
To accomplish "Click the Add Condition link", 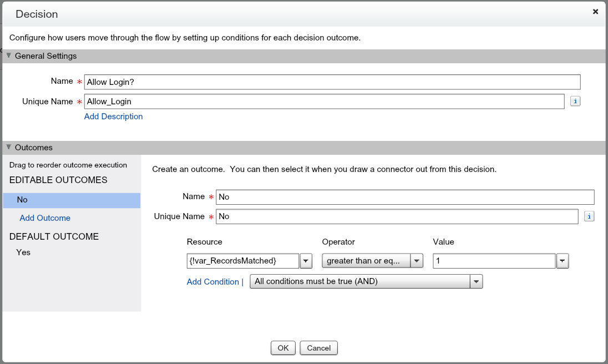I will (212, 282).
